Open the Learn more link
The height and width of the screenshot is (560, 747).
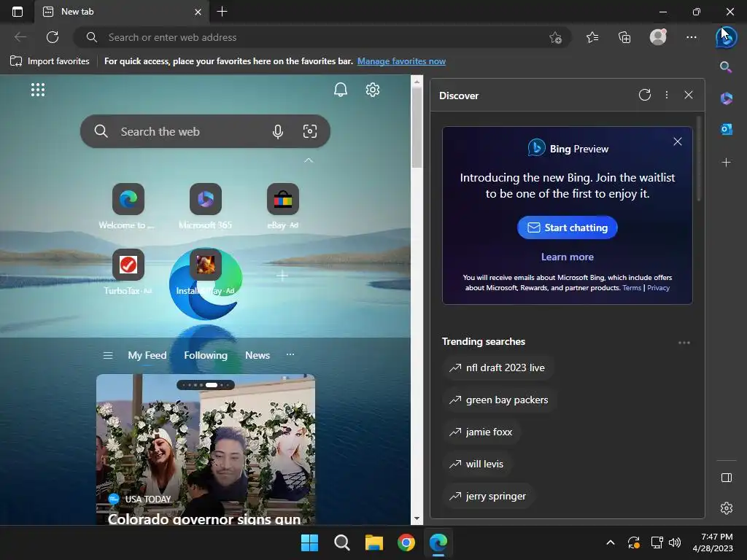[x=567, y=257]
